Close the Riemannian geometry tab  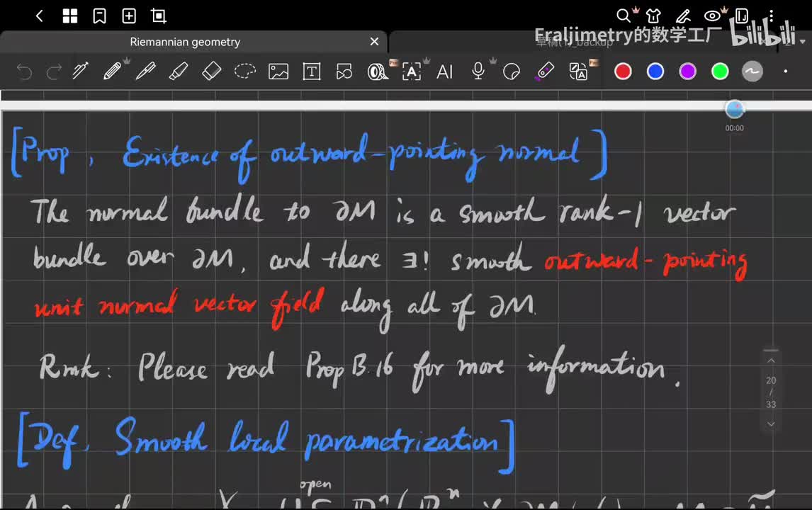(x=374, y=41)
